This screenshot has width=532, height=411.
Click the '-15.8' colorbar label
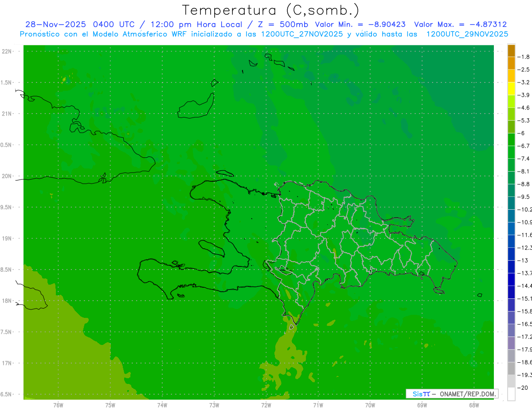pos(524,311)
